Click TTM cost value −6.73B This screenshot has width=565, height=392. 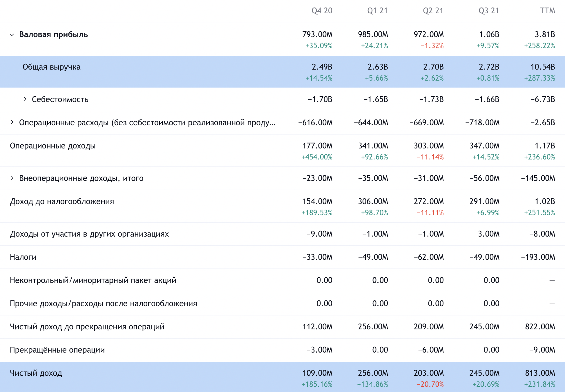(543, 99)
